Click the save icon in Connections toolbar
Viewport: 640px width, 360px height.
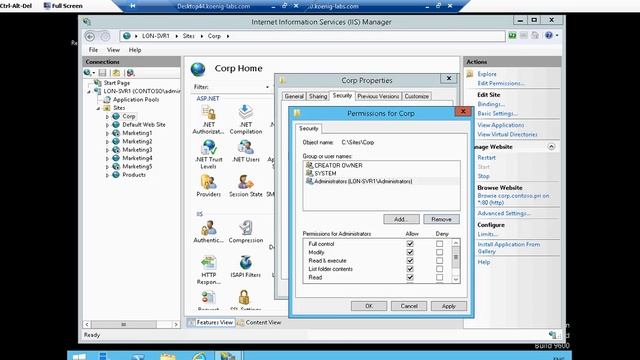point(103,73)
